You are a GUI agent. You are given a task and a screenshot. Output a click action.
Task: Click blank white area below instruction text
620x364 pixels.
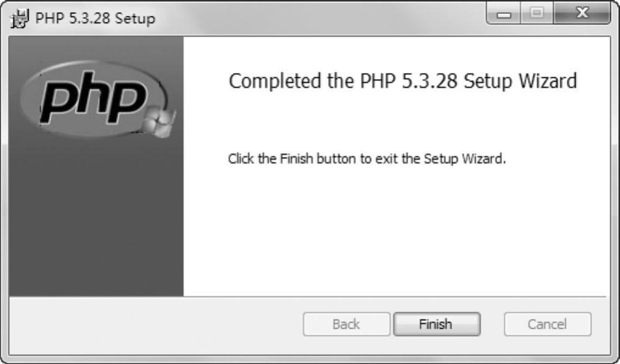click(395, 237)
